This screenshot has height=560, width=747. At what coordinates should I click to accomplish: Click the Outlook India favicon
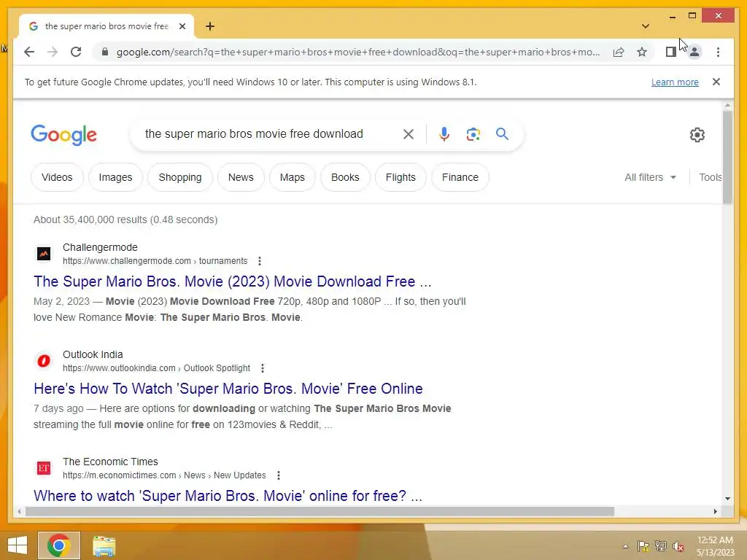44,361
